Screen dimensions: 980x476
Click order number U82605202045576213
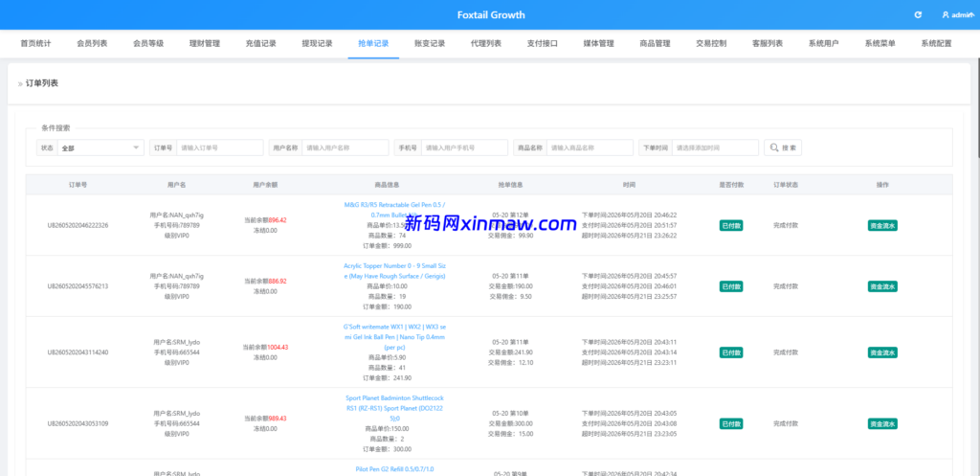(x=78, y=285)
